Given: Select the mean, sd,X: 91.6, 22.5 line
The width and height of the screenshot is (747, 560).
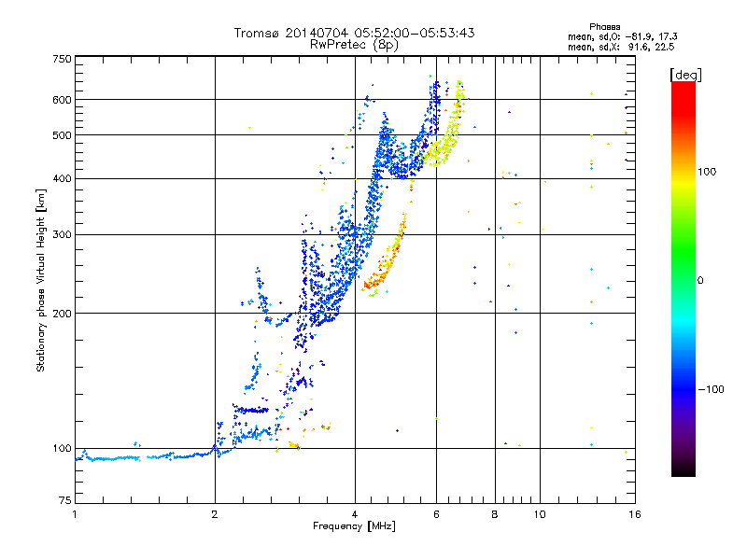Looking at the screenshot, I should (x=621, y=47).
